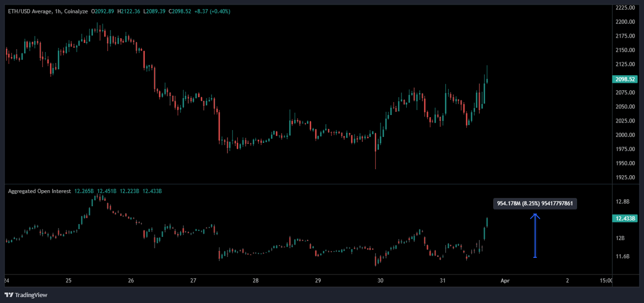Click 1925.00 on the price scale
The width and height of the screenshot is (644, 303).
[626, 177]
